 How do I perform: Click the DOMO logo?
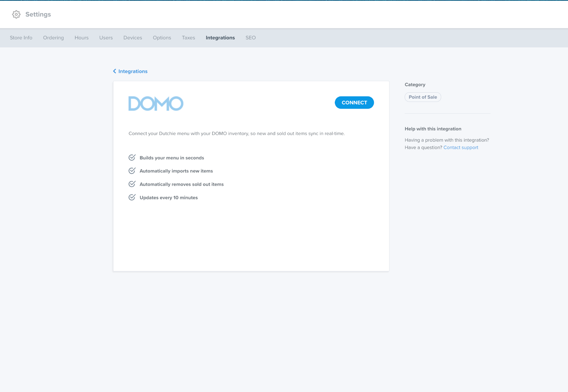pyautogui.click(x=155, y=103)
